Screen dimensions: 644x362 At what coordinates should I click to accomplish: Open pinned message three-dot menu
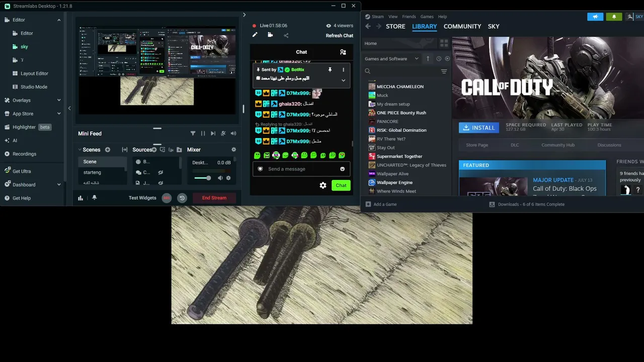click(x=344, y=70)
